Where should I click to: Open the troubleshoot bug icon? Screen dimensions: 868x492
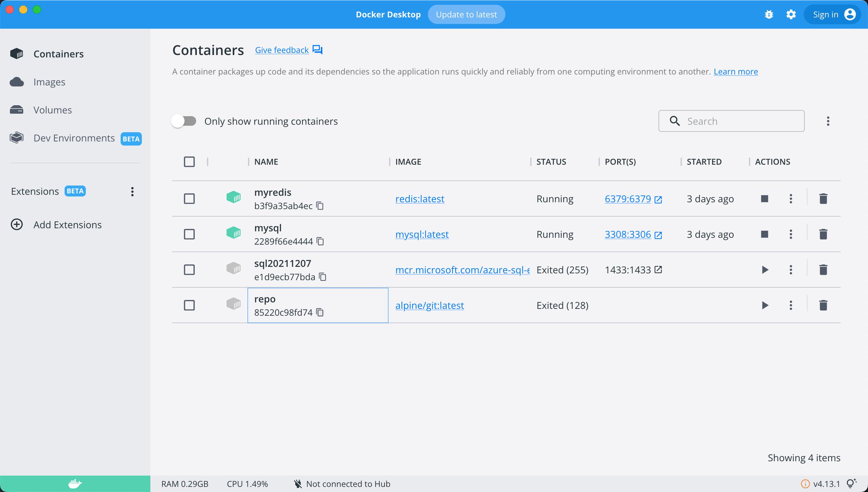(x=769, y=14)
